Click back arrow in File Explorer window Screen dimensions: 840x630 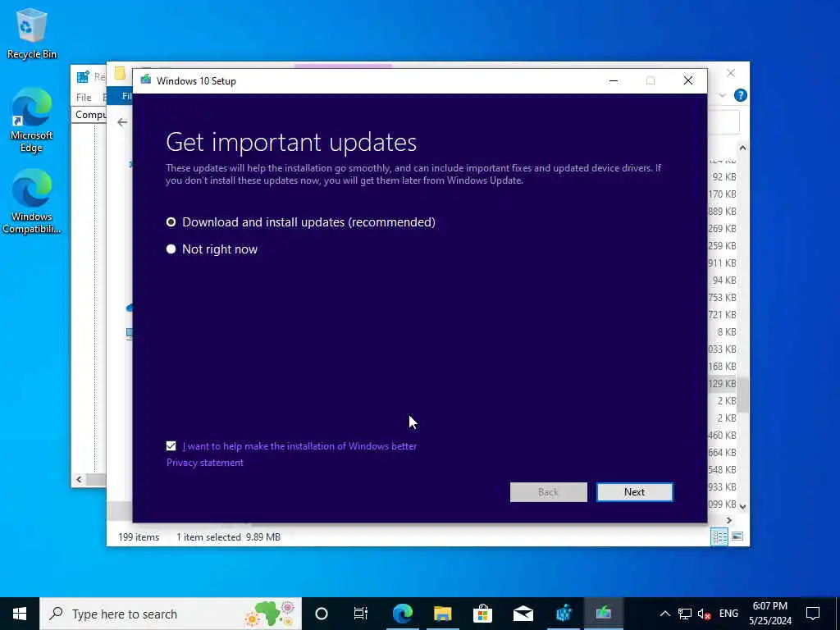click(123, 122)
